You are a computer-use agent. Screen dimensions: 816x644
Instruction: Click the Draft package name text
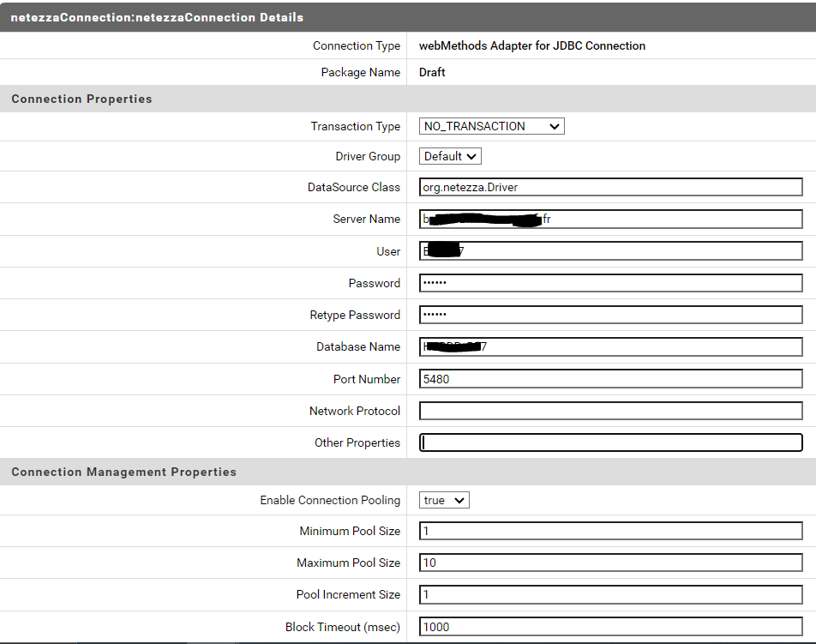click(x=432, y=73)
